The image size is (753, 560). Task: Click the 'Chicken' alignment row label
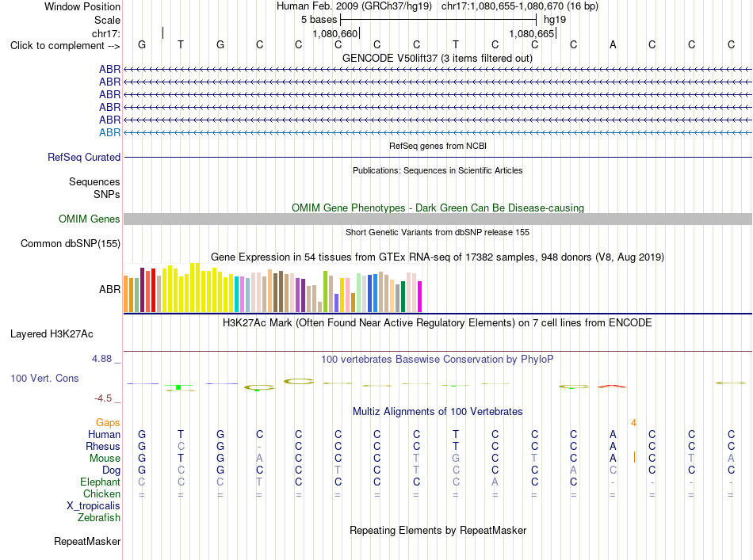click(101, 494)
